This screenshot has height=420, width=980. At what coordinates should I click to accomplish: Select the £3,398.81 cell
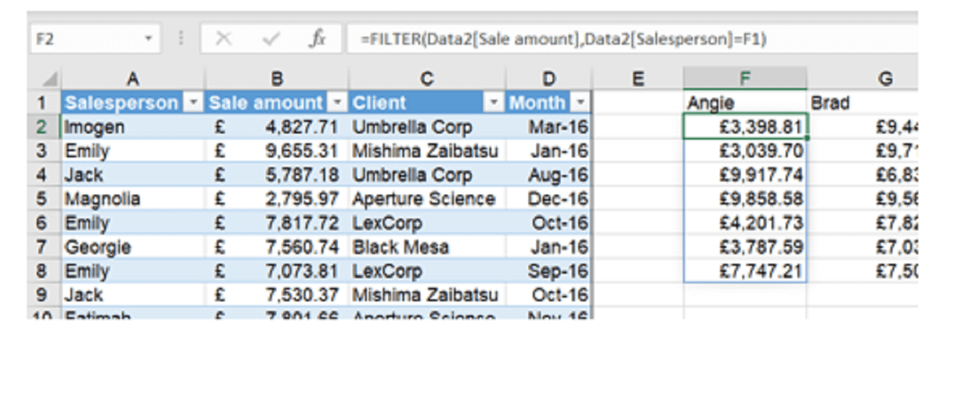(x=745, y=127)
